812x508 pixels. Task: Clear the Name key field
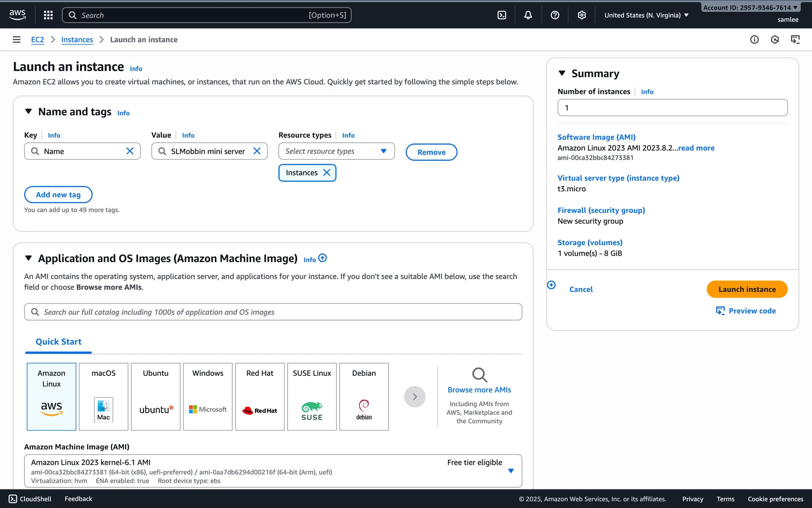coord(130,151)
